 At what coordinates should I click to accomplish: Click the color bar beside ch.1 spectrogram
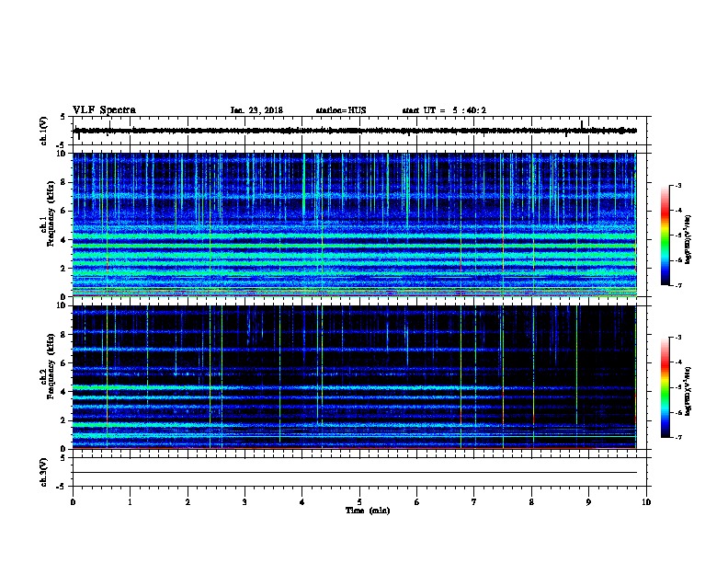point(665,236)
